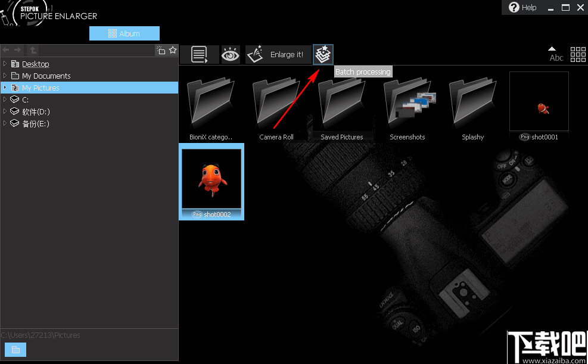Screen dimensions: 588x364
Task: Open the file list toolbar icon
Action: click(x=199, y=54)
